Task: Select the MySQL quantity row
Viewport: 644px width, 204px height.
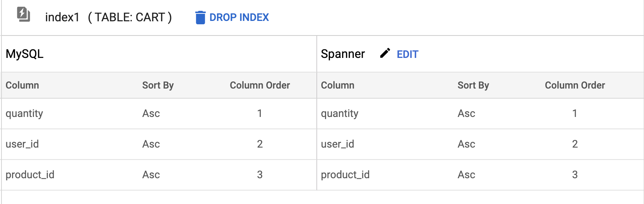Action: pyautogui.click(x=159, y=114)
